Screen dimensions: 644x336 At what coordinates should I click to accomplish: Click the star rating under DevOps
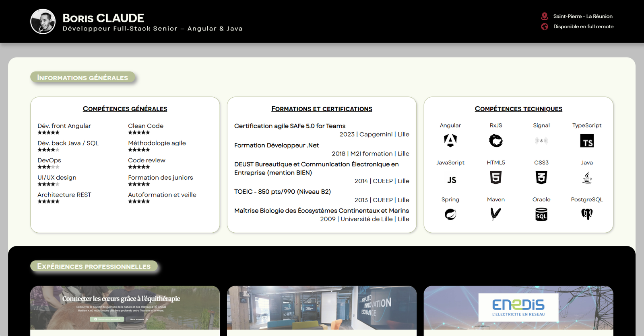coord(48,167)
